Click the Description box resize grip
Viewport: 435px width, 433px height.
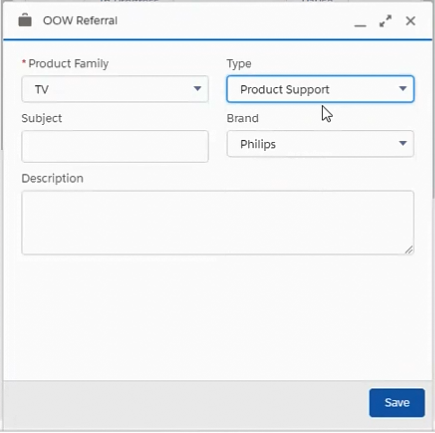[409, 250]
